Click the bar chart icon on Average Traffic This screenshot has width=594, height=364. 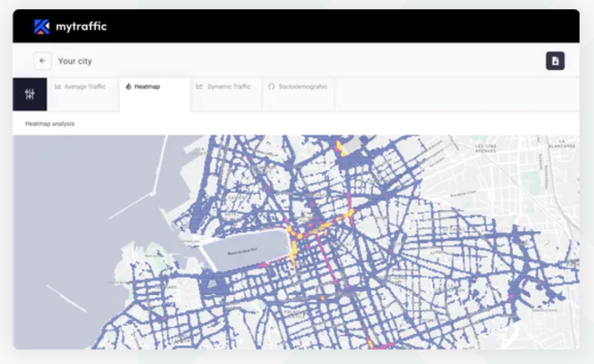pyautogui.click(x=58, y=87)
